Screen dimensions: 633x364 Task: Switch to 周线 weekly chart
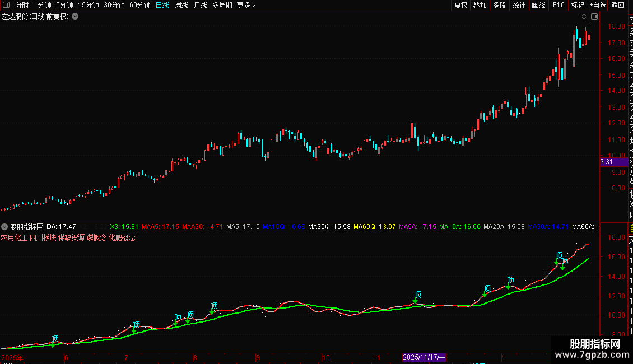click(181, 5)
